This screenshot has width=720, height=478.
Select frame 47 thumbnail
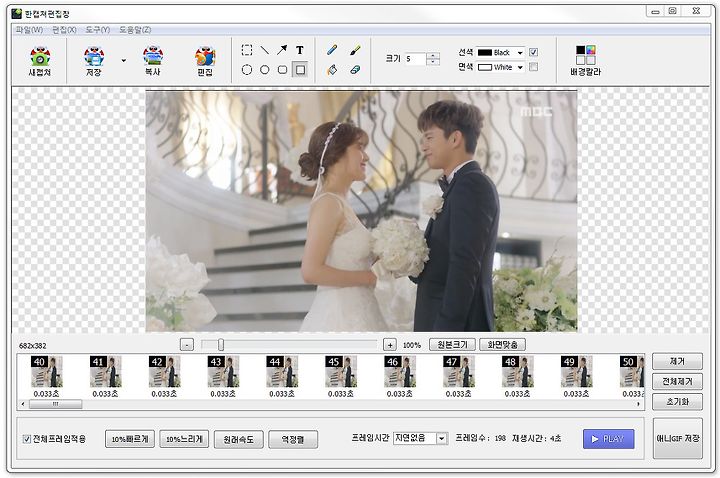458,372
